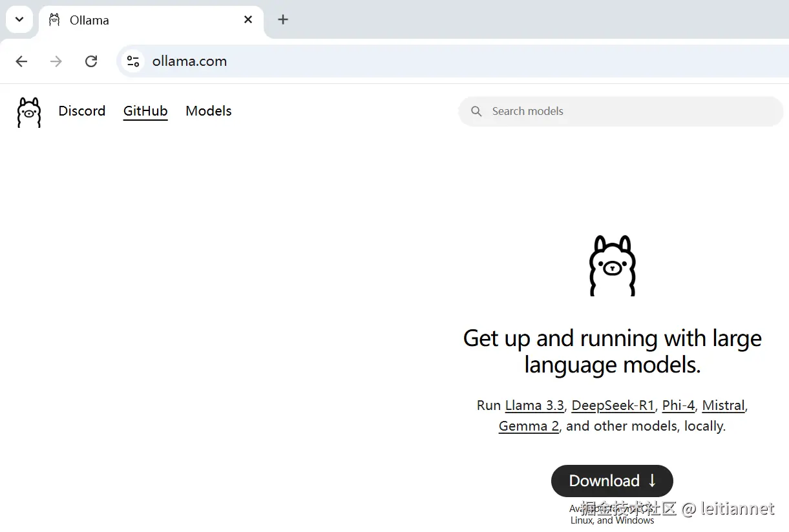Viewport: 789px width, 532px height.
Task: Click the Download button
Action: pos(612,481)
